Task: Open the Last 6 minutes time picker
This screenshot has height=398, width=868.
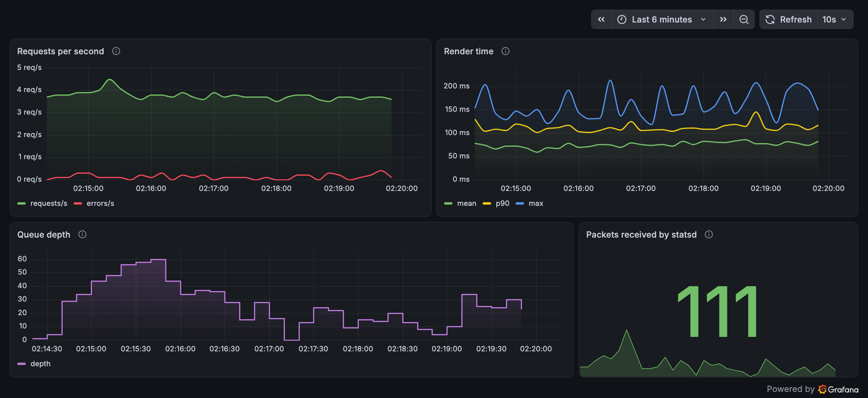Action: click(x=662, y=19)
